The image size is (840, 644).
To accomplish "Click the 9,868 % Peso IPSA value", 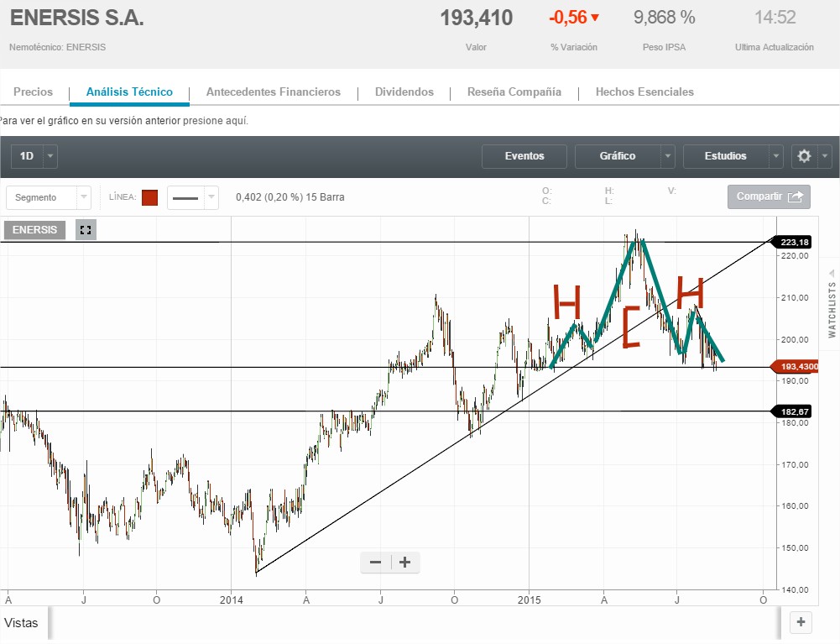I will [x=665, y=17].
